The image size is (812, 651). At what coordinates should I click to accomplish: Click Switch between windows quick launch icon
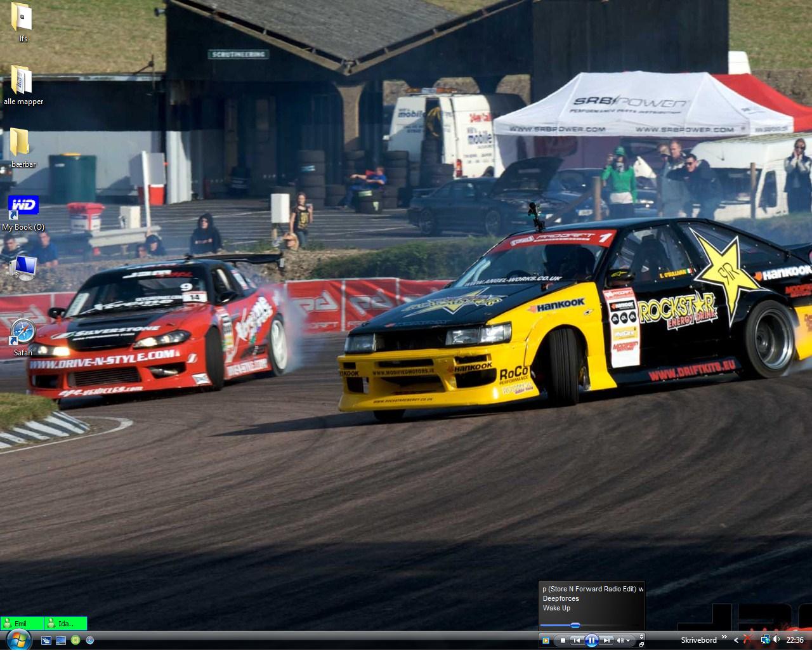pyautogui.click(x=46, y=641)
